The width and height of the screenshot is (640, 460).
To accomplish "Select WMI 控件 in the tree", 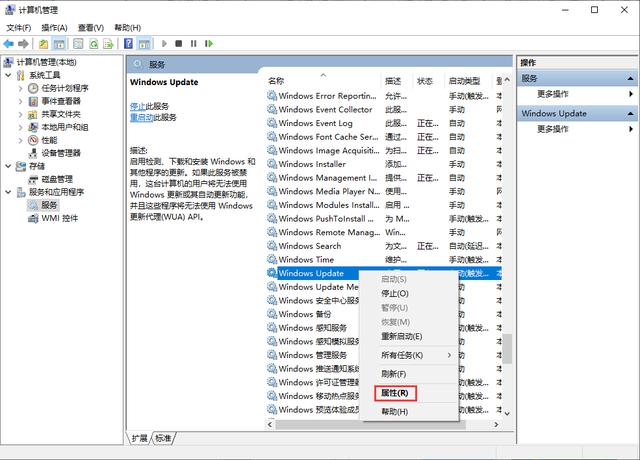I will [x=60, y=218].
